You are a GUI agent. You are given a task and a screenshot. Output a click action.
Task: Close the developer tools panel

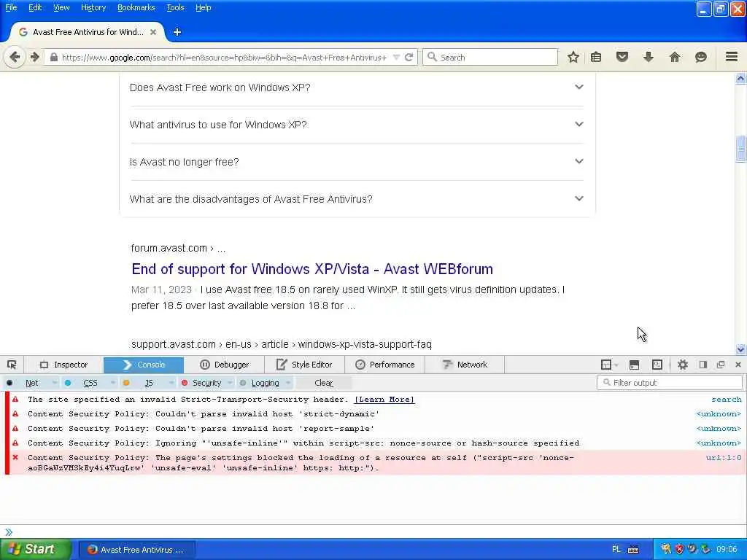coord(738,365)
